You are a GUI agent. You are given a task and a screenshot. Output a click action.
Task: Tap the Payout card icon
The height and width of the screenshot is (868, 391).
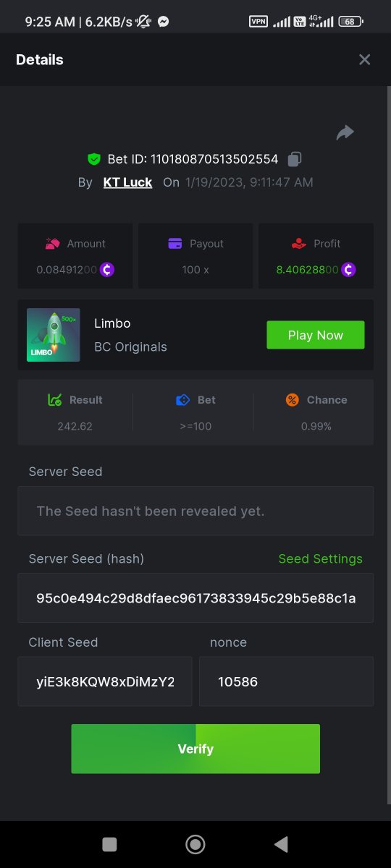pos(175,244)
